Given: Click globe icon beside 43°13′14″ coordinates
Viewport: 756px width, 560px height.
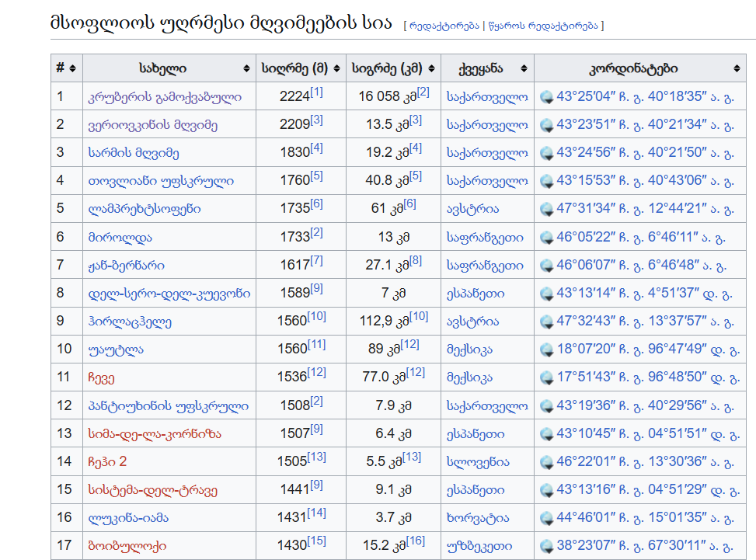Looking at the screenshot, I should [547, 294].
